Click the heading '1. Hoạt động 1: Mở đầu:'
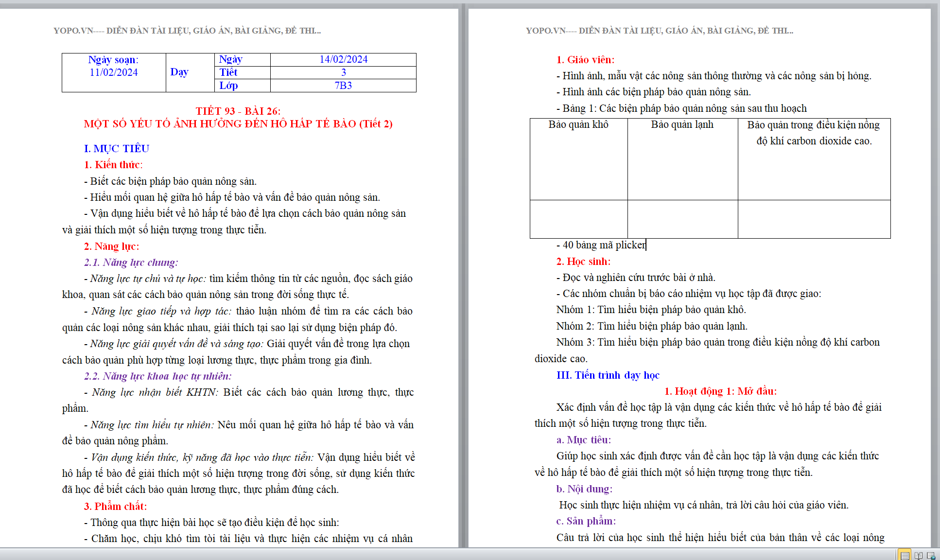This screenshot has width=940, height=560. (x=720, y=391)
